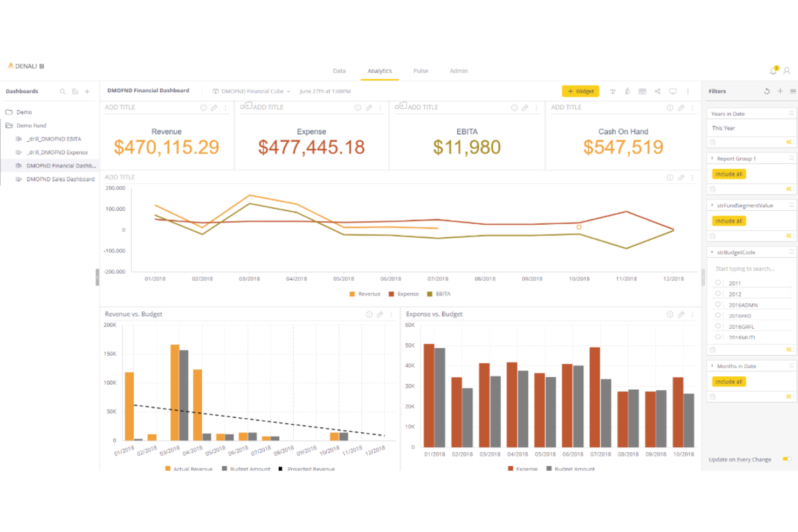Open the slideshow presentation icon
The height and width of the screenshot is (532, 798).
pyautogui.click(x=642, y=91)
